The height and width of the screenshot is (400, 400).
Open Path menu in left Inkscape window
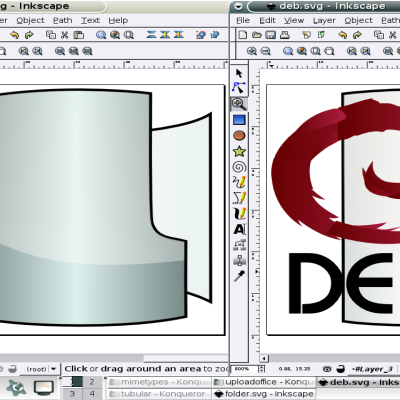tap(63, 20)
